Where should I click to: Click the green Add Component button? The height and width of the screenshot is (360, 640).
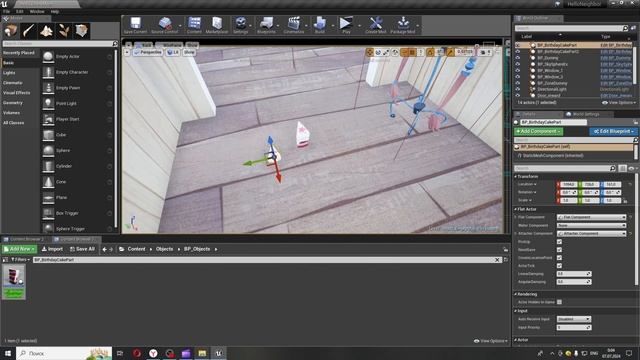click(x=538, y=131)
